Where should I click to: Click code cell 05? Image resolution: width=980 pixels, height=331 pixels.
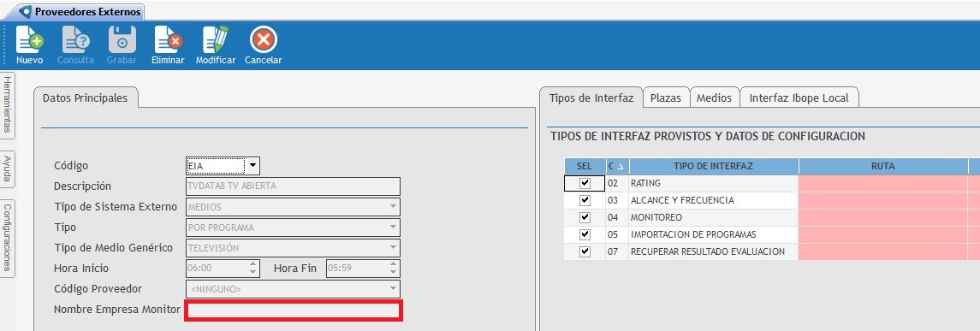click(617, 234)
